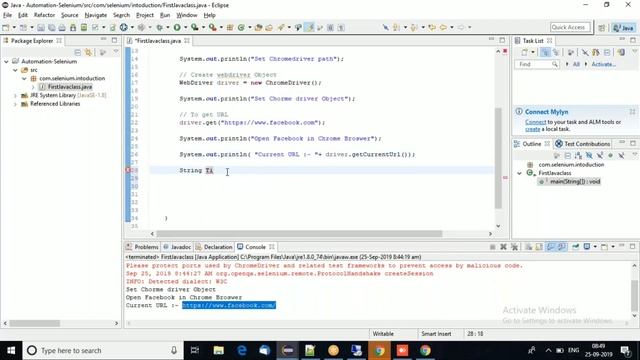This screenshot has height=360, width=640.
Task: Click the Save icon in the main toolbar
Action: click(x=41, y=27)
